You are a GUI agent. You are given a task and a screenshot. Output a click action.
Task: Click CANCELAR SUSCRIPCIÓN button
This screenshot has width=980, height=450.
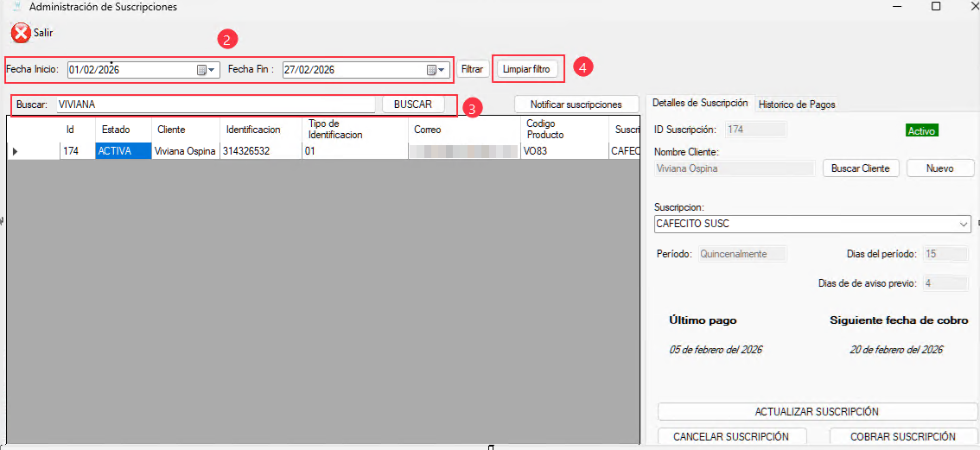(x=732, y=437)
